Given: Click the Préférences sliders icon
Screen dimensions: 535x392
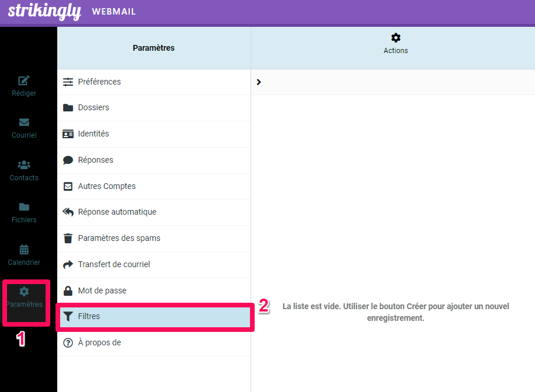Looking at the screenshot, I should (x=68, y=82).
